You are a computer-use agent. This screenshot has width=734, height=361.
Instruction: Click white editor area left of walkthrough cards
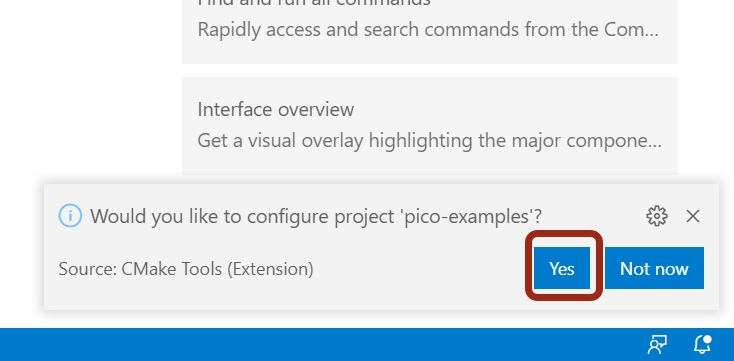tap(89, 89)
